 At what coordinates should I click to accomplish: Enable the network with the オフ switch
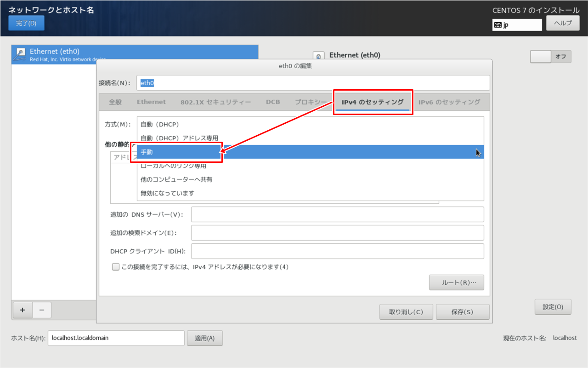551,56
